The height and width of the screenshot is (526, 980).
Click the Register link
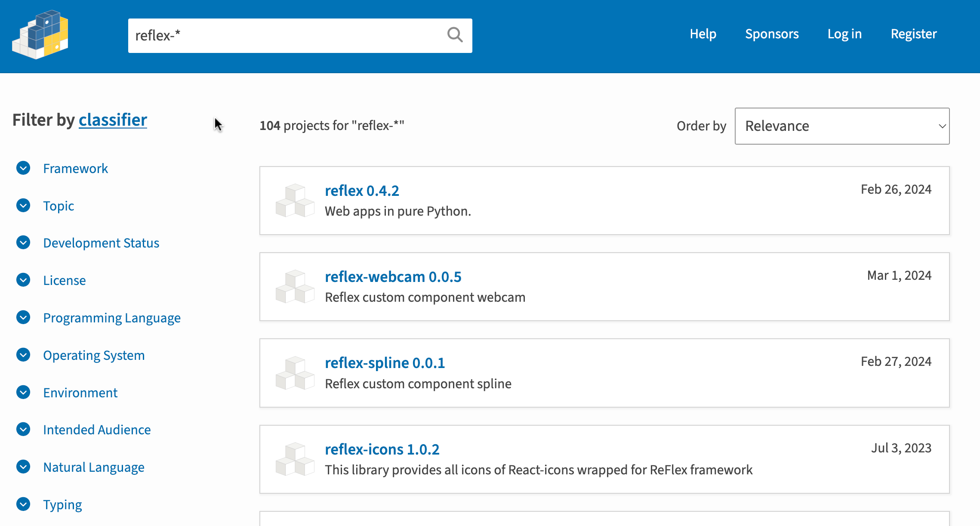(914, 34)
